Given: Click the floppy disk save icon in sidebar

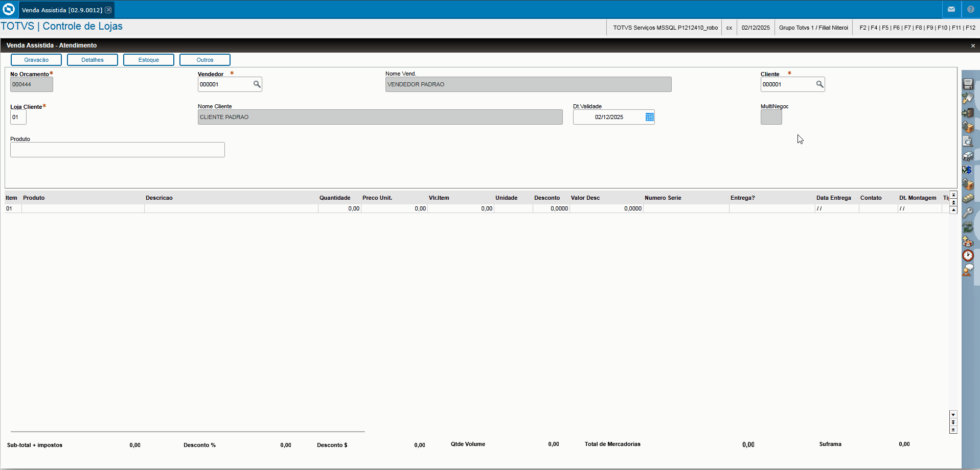Looking at the screenshot, I should pyautogui.click(x=968, y=84).
